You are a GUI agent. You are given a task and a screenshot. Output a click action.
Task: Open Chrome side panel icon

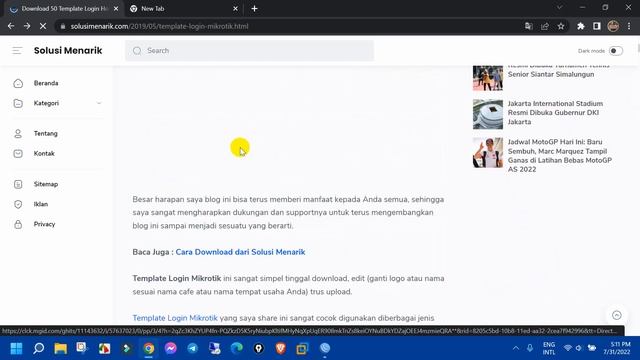[x=596, y=26]
